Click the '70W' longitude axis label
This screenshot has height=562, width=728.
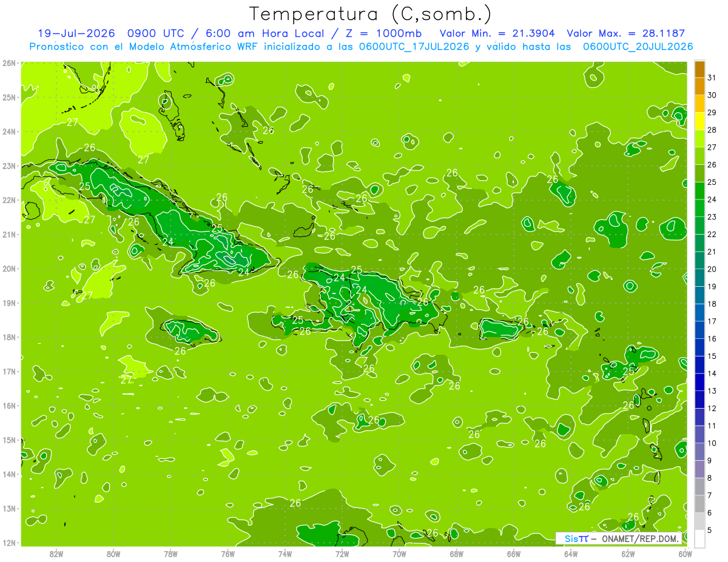pos(399,554)
